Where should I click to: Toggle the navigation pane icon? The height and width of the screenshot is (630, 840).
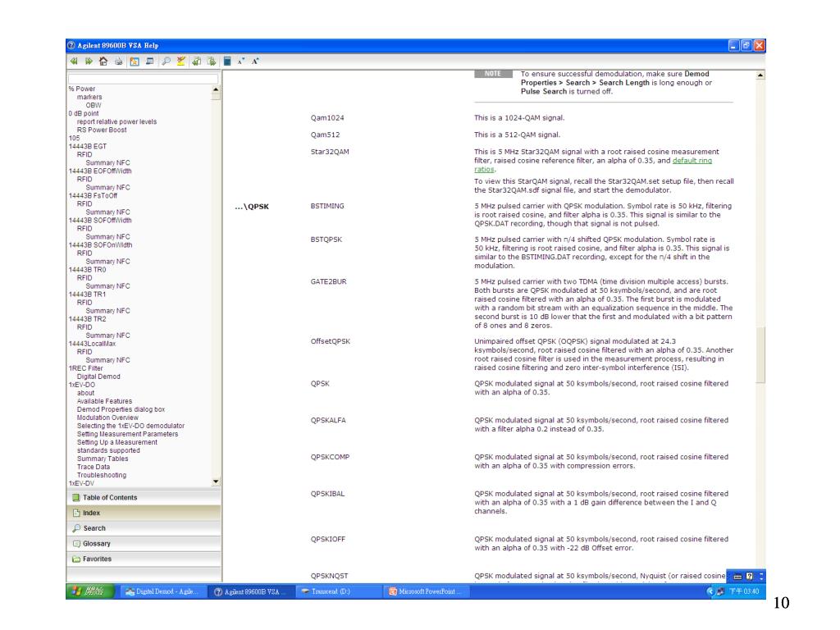135,62
